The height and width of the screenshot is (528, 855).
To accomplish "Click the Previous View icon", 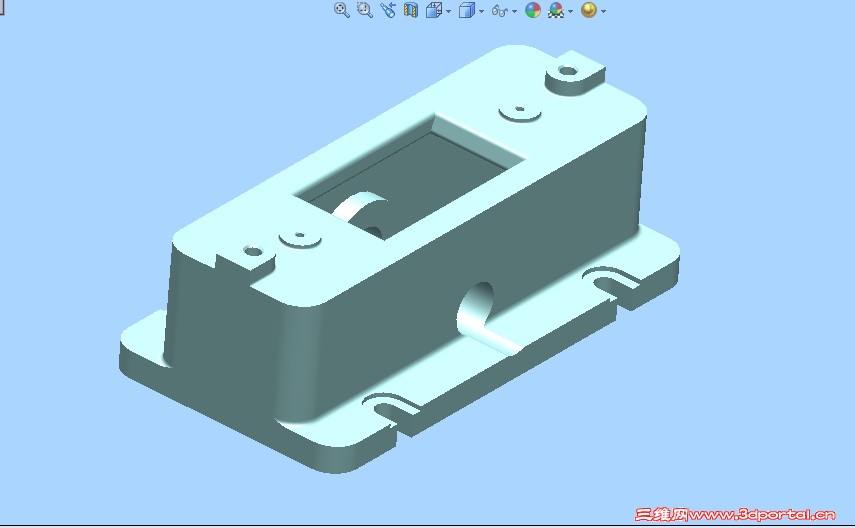I will (388, 10).
